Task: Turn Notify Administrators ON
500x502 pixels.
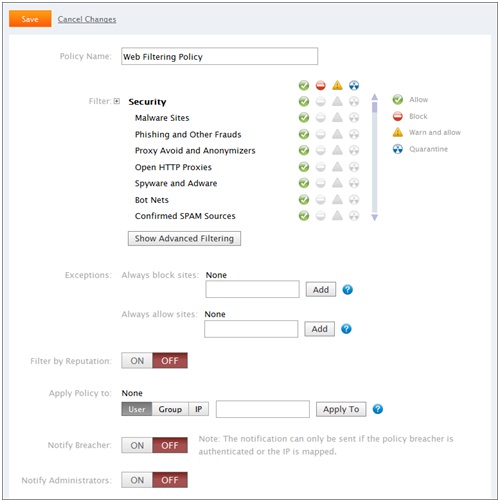Action: pos(137,480)
